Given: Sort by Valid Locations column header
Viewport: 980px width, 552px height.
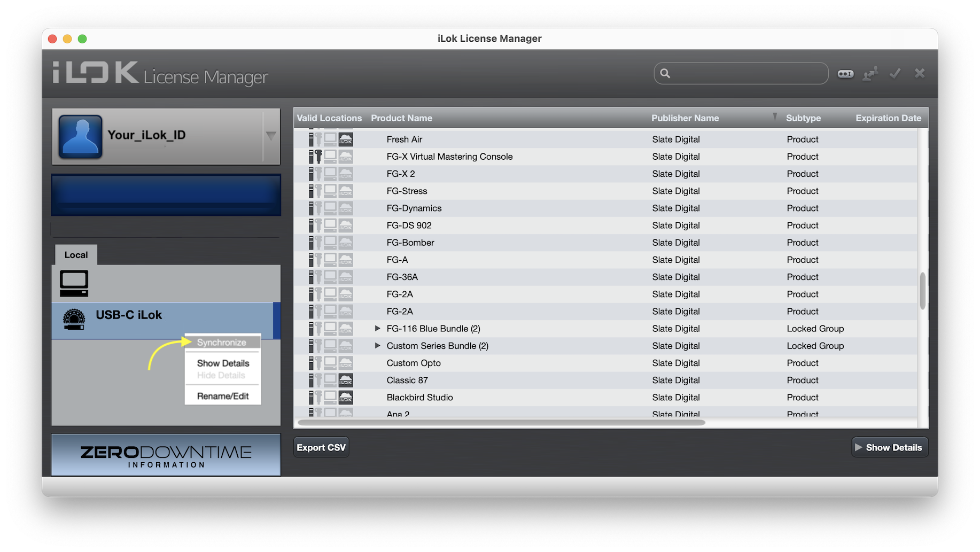Looking at the screenshot, I should coord(329,118).
